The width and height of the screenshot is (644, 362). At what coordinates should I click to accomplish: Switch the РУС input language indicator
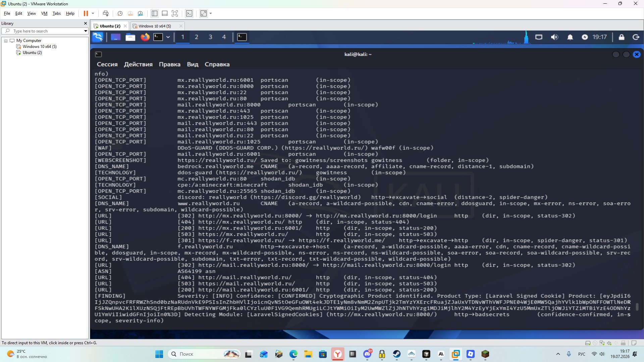click(x=582, y=354)
